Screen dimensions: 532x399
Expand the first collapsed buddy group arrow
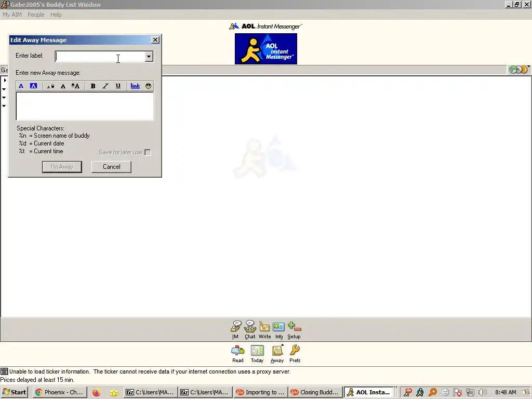(x=5, y=81)
